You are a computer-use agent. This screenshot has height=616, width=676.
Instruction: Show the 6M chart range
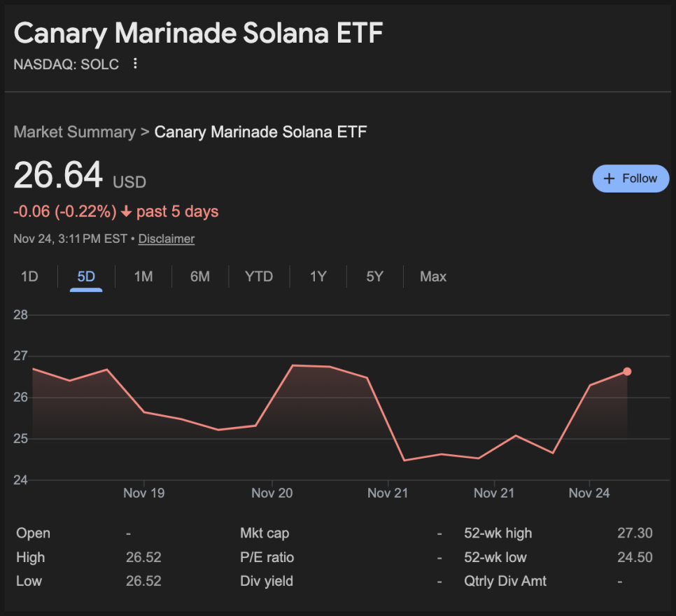click(200, 276)
